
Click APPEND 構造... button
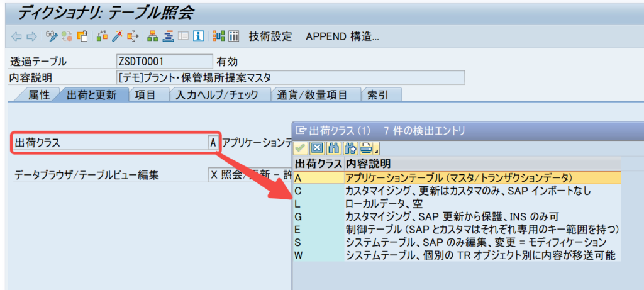(x=342, y=36)
